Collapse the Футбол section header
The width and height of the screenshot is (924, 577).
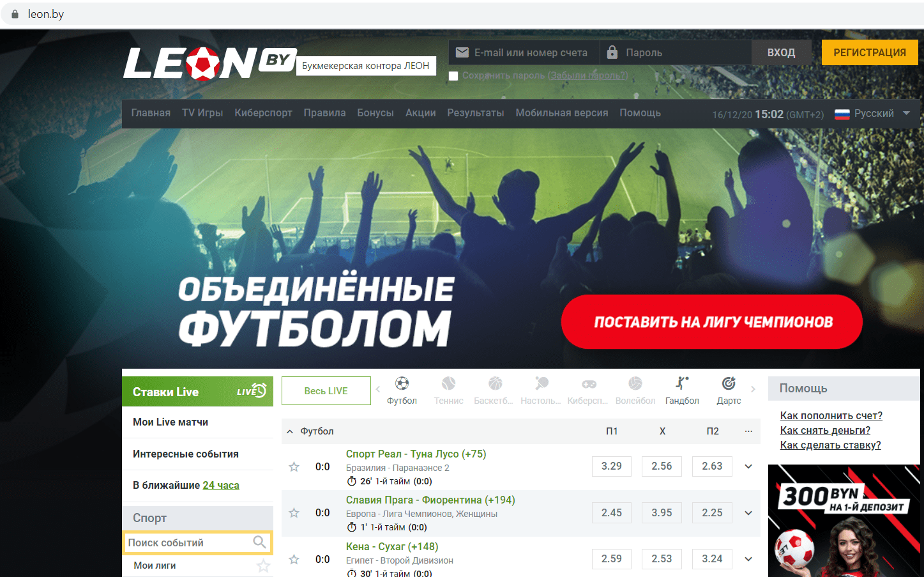tap(290, 431)
